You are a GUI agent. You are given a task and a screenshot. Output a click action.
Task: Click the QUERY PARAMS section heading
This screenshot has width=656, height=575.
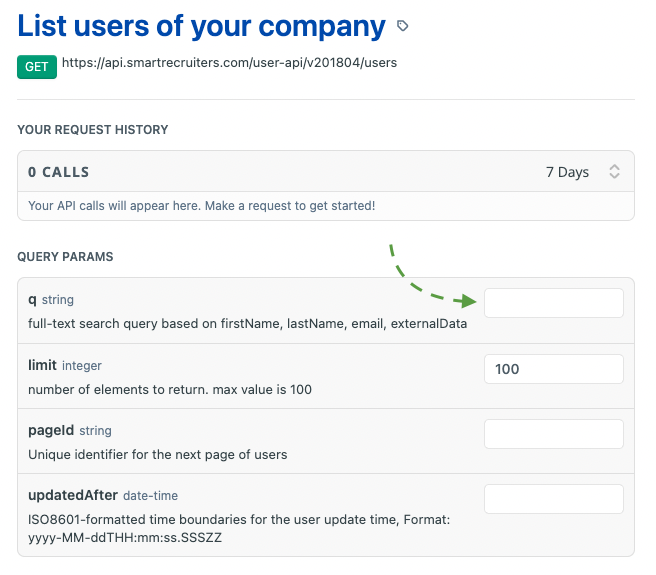click(65, 257)
